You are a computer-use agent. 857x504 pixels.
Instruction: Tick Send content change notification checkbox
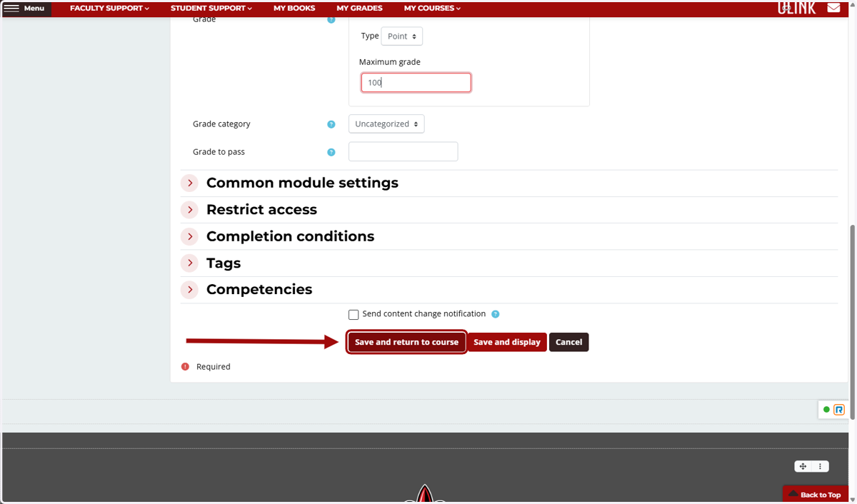(354, 315)
